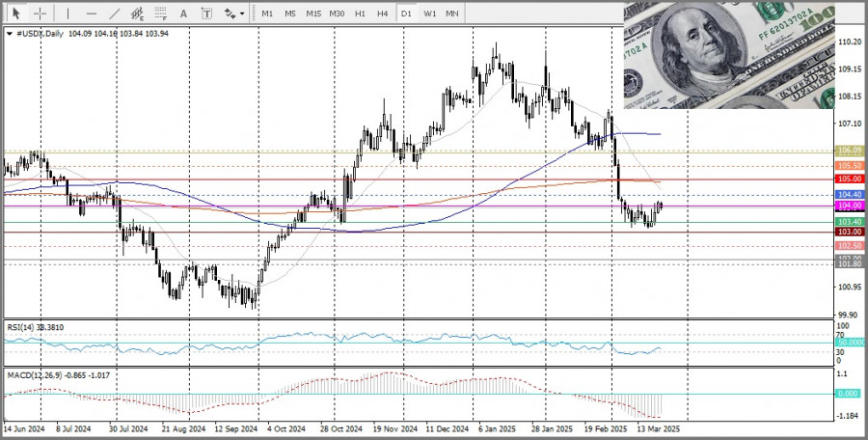868x440 pixels.
Task: Activate the crosshair tool
Action: [41, 14]
